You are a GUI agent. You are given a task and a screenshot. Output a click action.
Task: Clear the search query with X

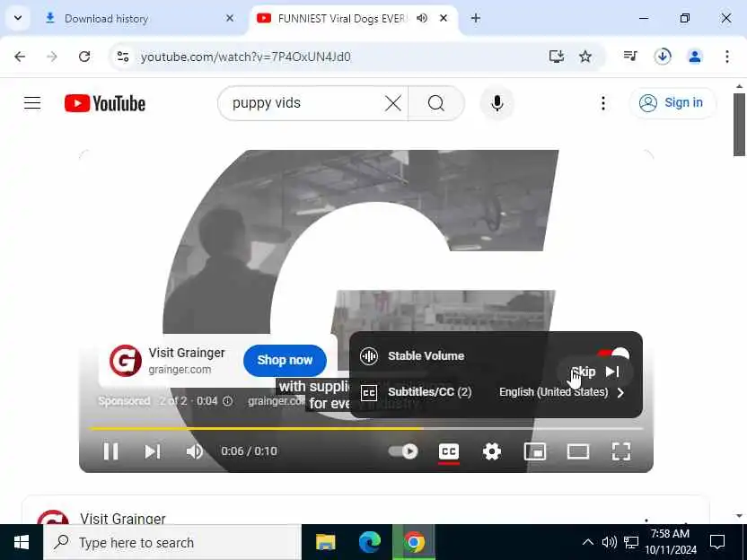coord(393,103)
